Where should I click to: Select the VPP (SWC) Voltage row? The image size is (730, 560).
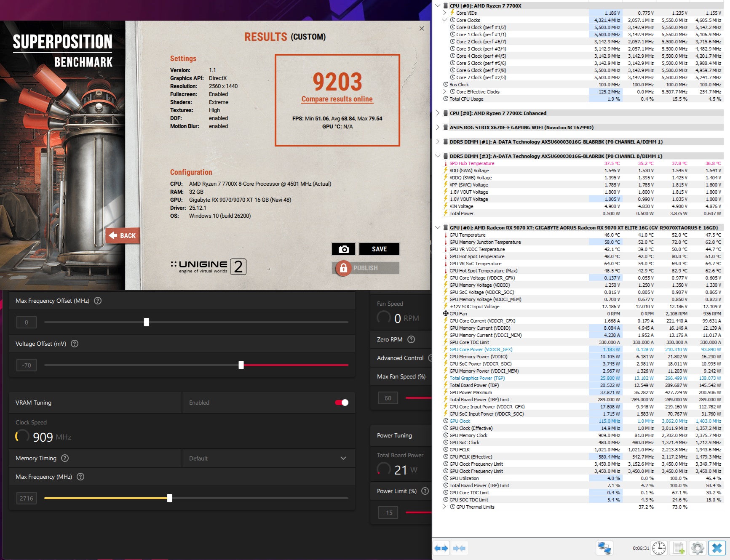(583, 185)
